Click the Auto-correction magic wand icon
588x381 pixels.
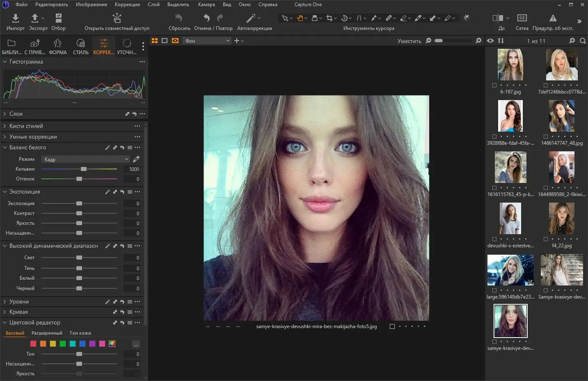pos(251,18)
